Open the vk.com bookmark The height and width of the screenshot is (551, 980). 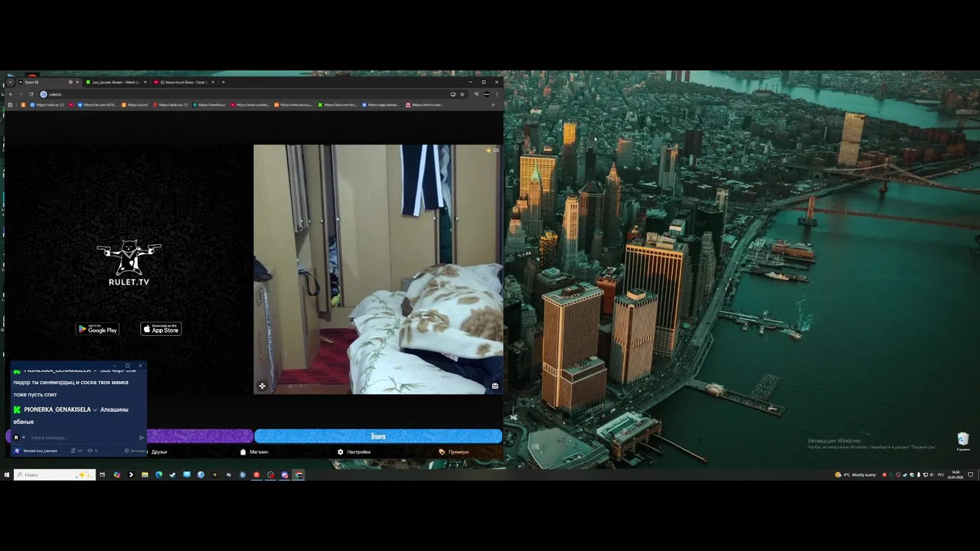pos(97,105)
